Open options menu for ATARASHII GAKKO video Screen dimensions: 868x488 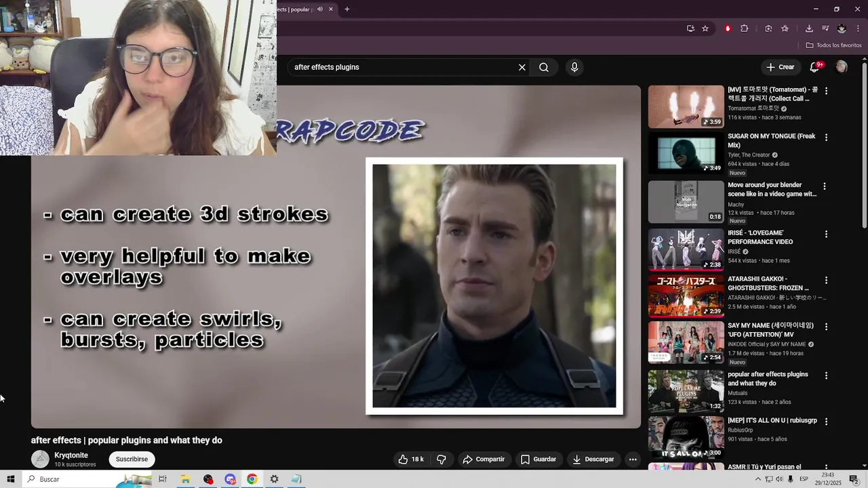pos(825,280)
